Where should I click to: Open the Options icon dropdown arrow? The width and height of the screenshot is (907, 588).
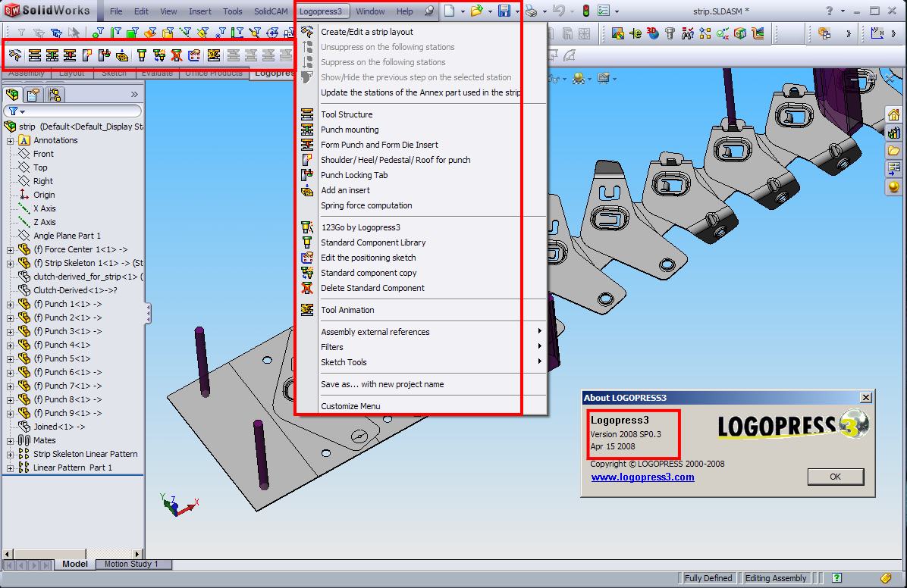point(617,11)
